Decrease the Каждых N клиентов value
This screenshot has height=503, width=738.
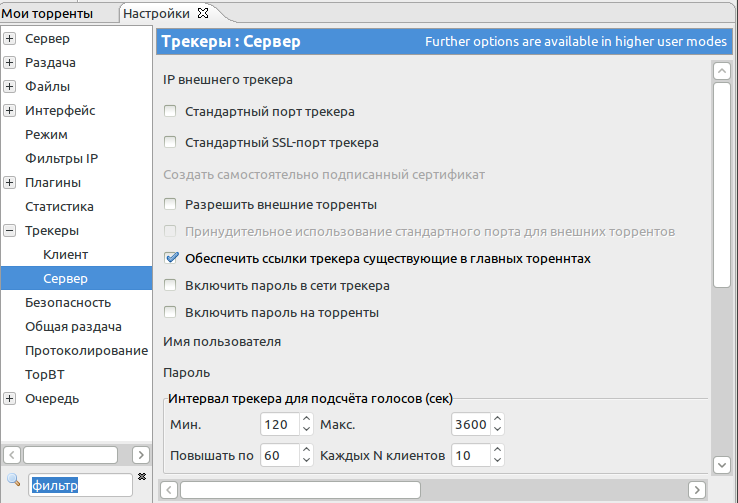pyautogui.click(x=497, y=461)
